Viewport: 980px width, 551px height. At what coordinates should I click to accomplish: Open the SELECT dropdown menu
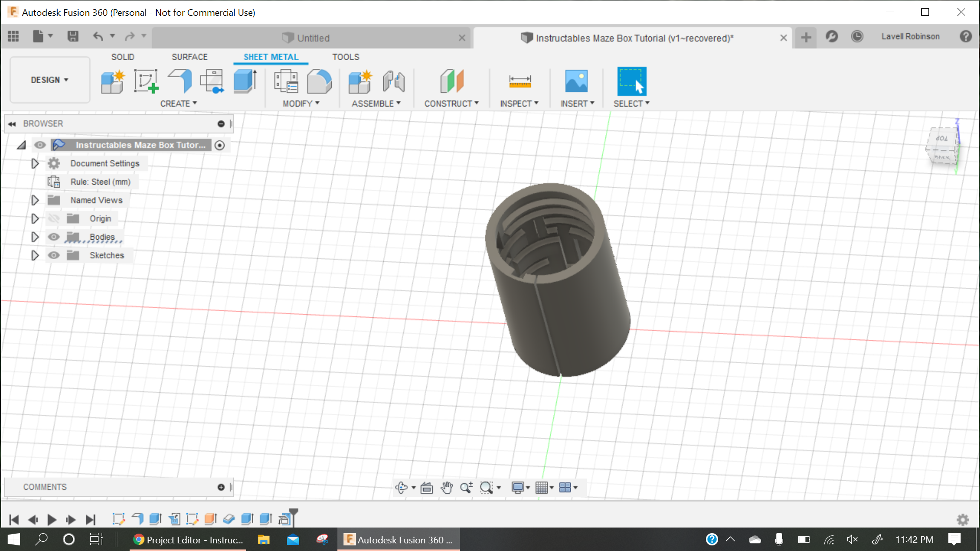(631, 104)
